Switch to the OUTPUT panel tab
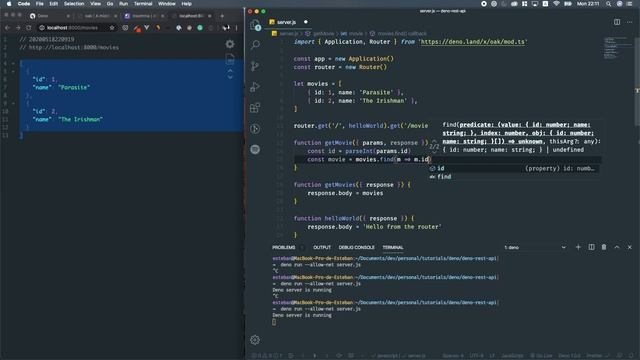Image resolution: width=640 pixels, height=360 pixels. 322,247
